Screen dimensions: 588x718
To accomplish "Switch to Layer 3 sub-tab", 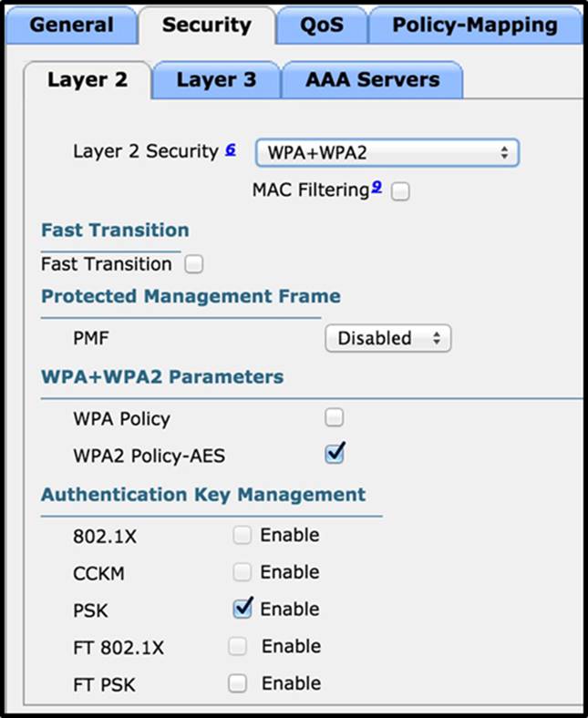I will [216, 80].
